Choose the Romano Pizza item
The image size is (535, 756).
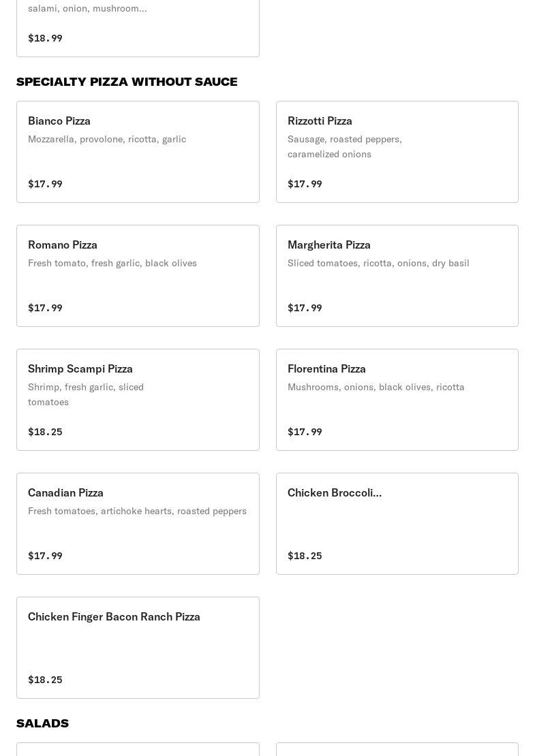coord(138,276)
